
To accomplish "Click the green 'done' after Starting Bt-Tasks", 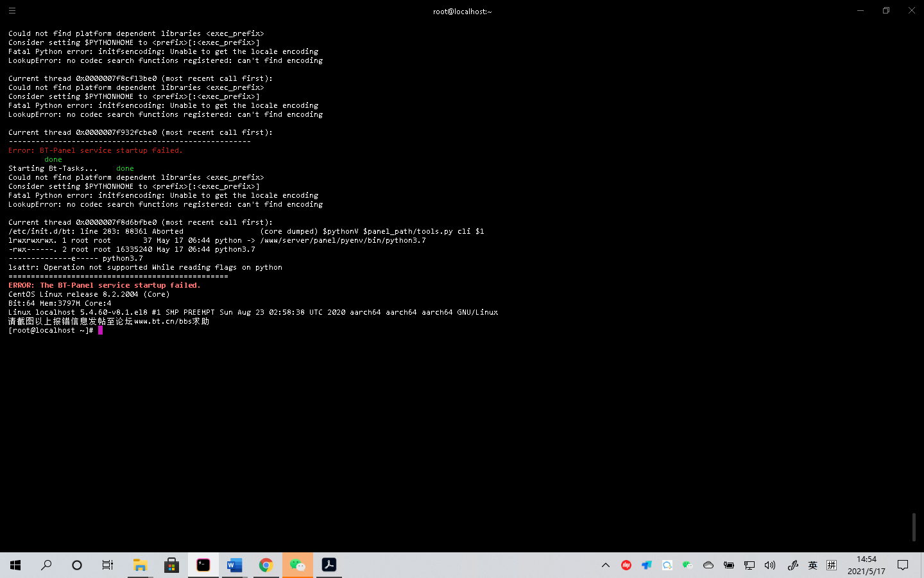I will coord(125,168).
